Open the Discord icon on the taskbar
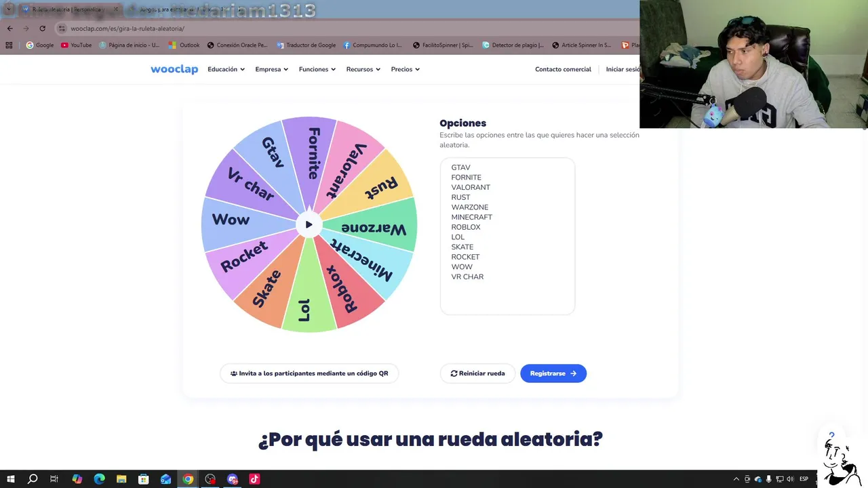The height and width of the screenshot is (488, 868). pos(233,479)
